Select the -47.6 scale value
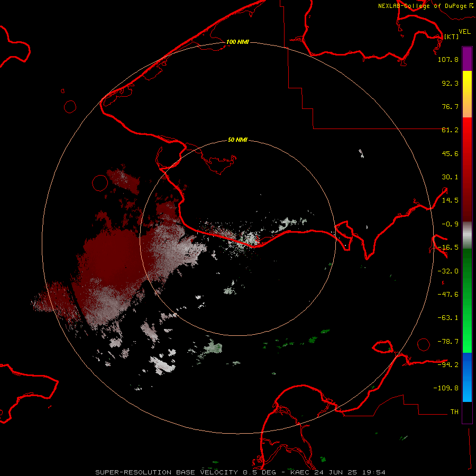 coord(448,295)
